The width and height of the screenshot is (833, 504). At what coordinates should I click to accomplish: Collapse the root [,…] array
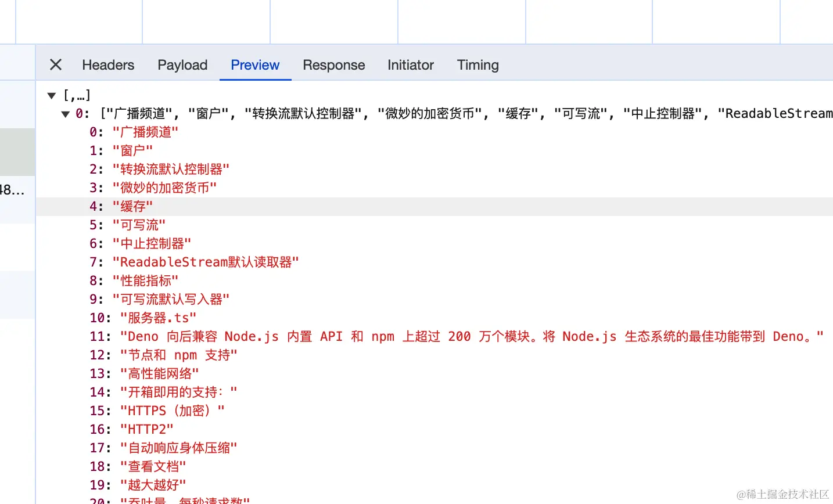point(52,95)
